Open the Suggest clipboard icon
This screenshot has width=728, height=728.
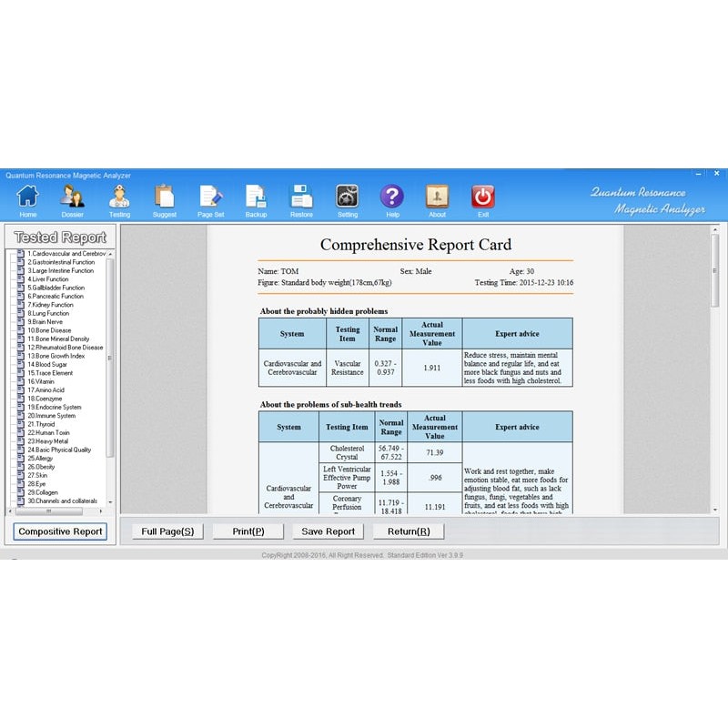165,197
